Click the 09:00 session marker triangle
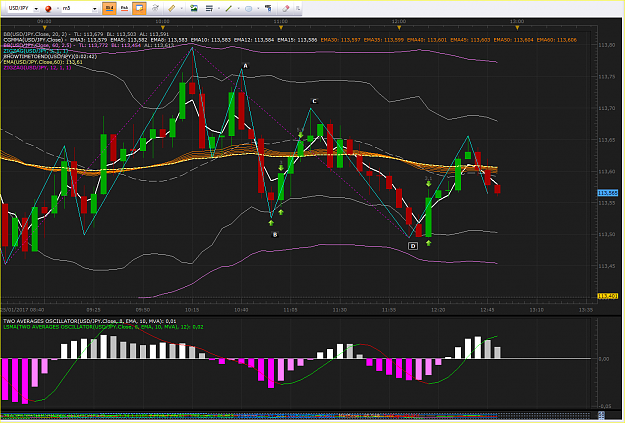This screenshot has height=423, width=625. pyautogui.click(x=45, y=28)
